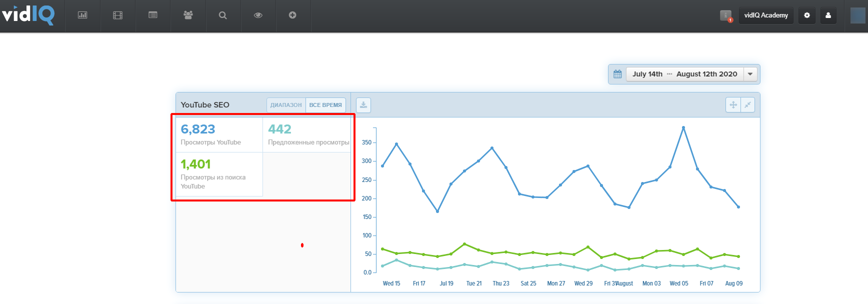
Task: Open vidIQ Academy link
Action: (766, 15)
